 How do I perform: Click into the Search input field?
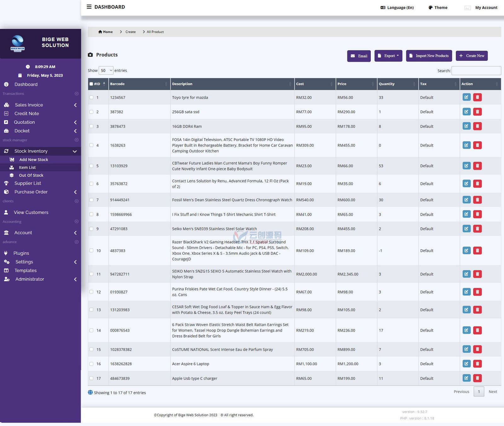pos(476,71)
